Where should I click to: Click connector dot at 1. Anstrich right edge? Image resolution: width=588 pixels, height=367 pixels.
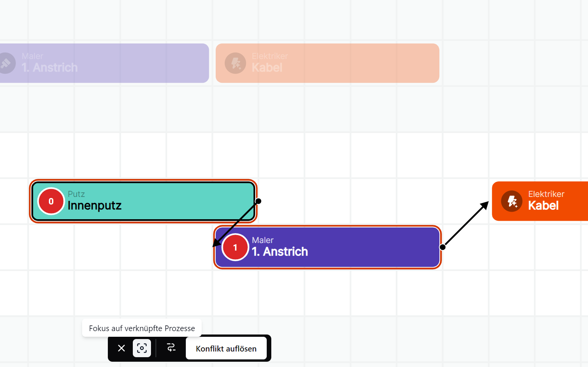(x=442, y=247)
